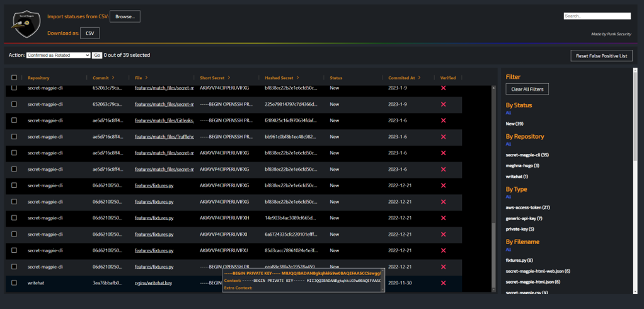Click red X in the Trufflehog file row
This screenshot has width=644, height=309.
443,137
